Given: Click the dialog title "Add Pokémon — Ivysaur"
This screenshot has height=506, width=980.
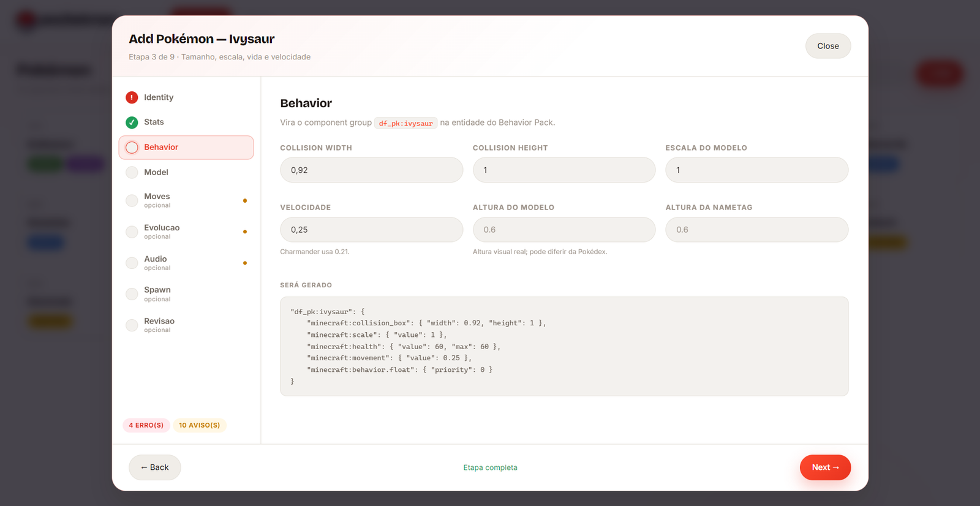Looking at the screenshot, I should point(202,39).
